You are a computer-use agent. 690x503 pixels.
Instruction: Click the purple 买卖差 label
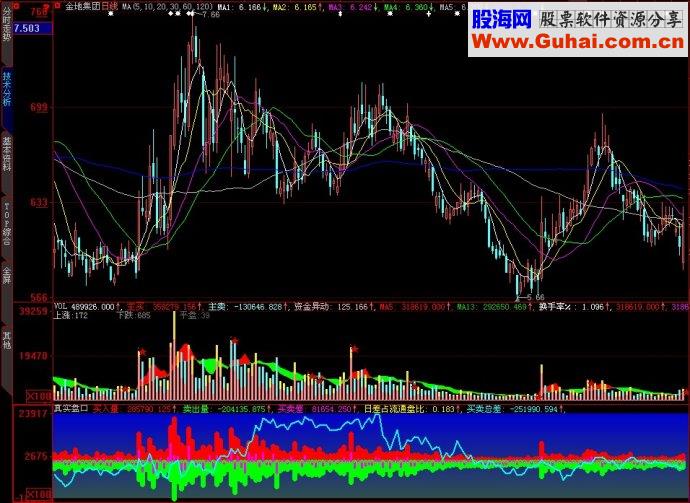point(290,409)
